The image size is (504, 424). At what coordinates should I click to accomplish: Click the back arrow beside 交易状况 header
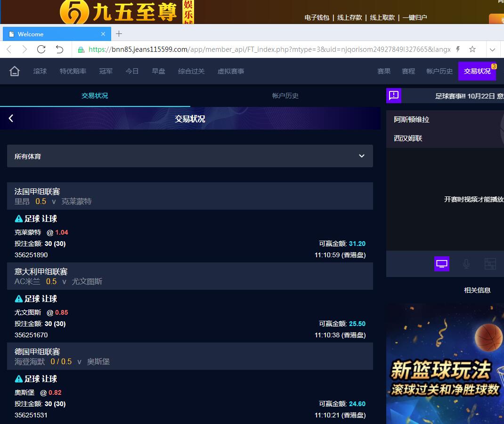(x=11, y=118)
